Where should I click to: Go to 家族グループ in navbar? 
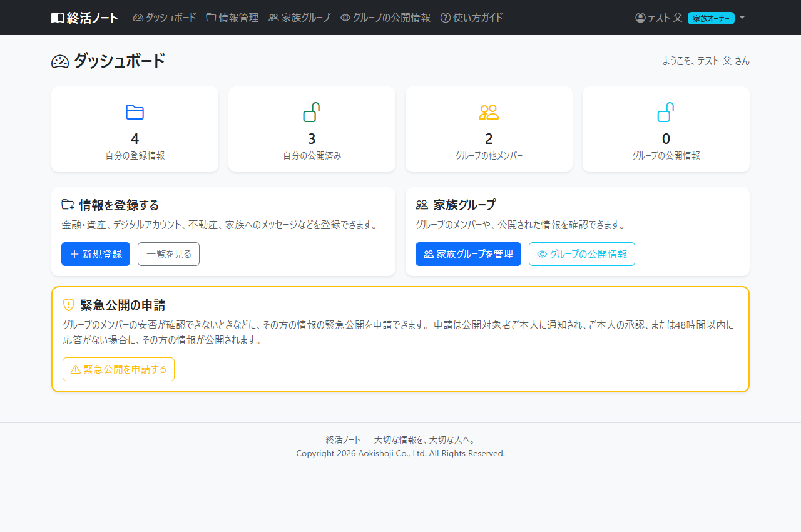pos(300,18)
